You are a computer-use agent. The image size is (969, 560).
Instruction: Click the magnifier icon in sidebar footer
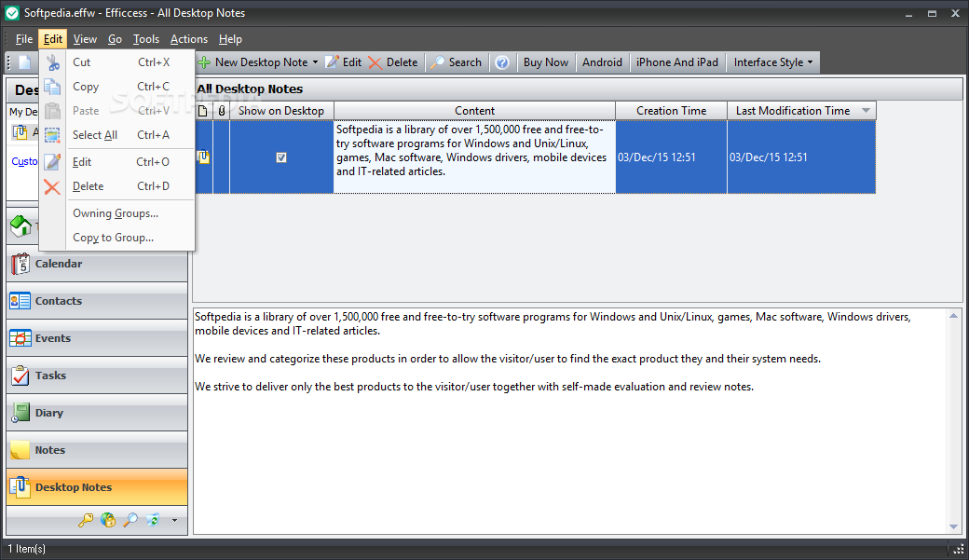pos(130,520)
